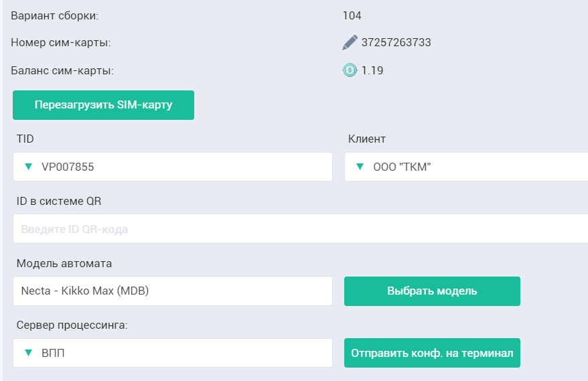Click Отправить конф. на терминал button
This screenshot has height=381, width=588.
pyautogui.click(x=432, y=353)
